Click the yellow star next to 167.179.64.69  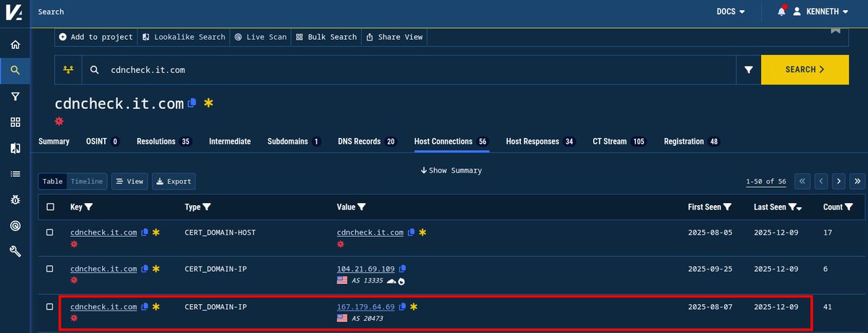pyautogui.click(x=413, y=307)
